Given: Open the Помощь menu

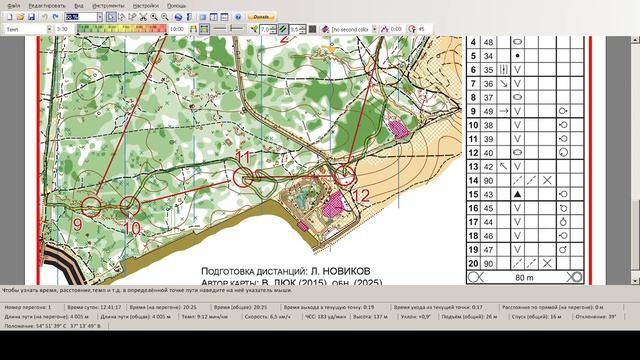Looking at the screenshot, I should 177,6.
